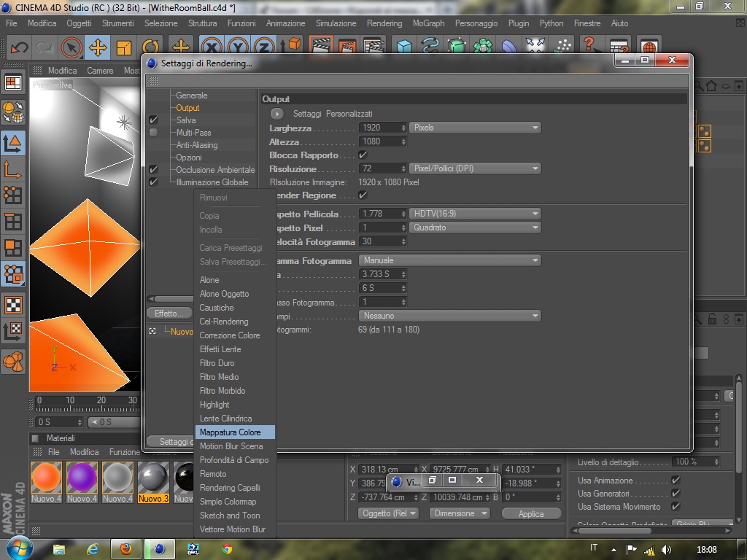Toggle the Blocca Rapporto checkbox
The height and width of the screenshot is (560, 747).
363,155
